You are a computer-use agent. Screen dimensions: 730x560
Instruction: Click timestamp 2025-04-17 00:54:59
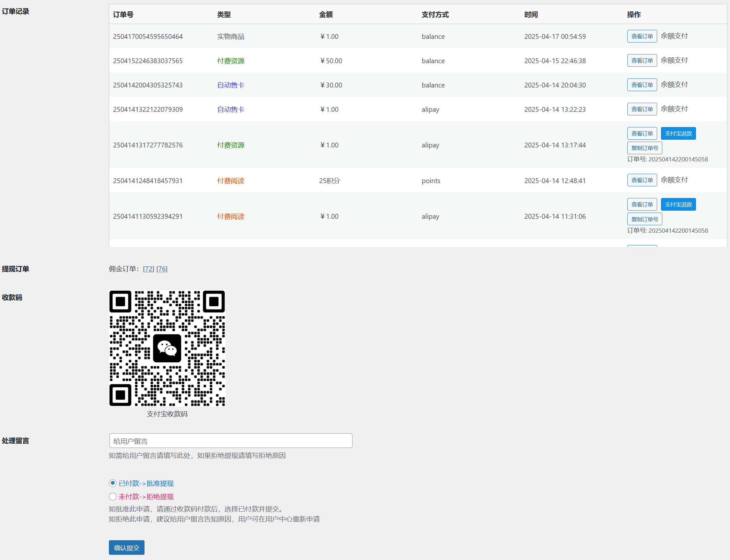pos(555,36)
